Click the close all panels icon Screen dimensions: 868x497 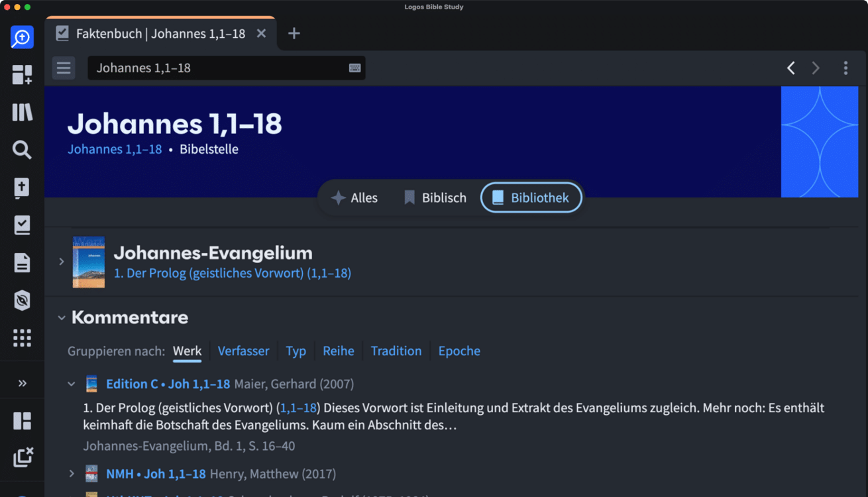tap(23, 457)
